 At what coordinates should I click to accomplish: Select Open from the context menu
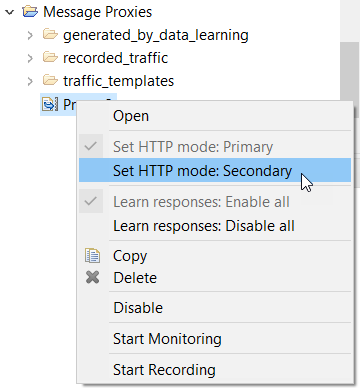coord(215,116)
